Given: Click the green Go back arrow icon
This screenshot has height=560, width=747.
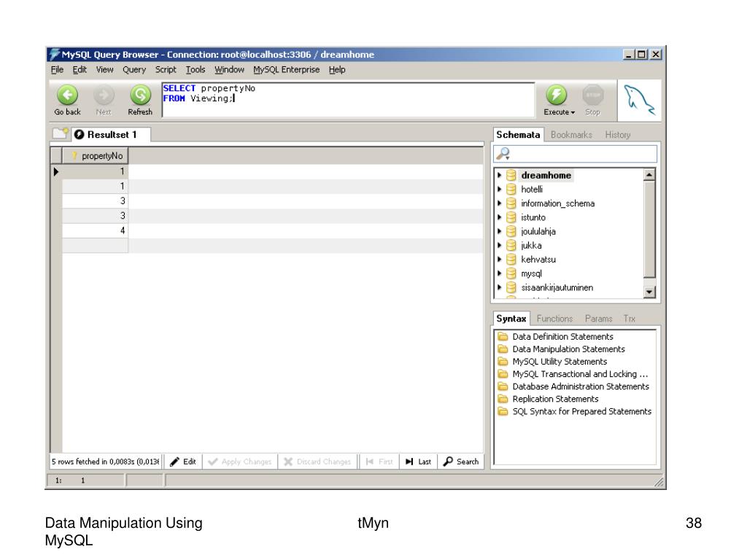Looking at the screenshot, I should coord(67,95).
